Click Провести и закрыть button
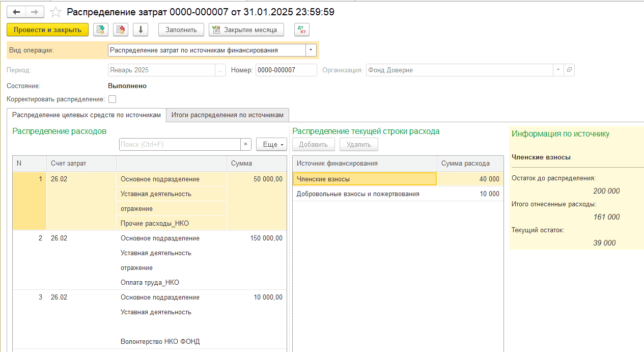Screen dimensions: 644x352 point(47,30)
